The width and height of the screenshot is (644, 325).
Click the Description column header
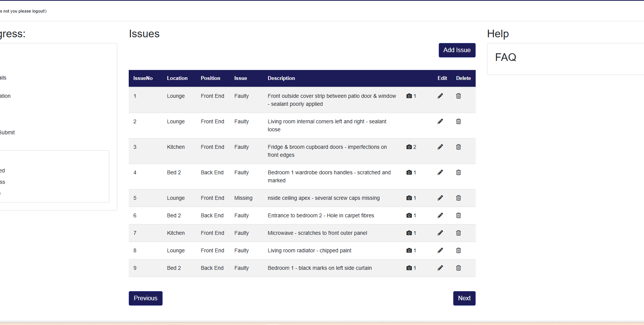pos(281,78)
